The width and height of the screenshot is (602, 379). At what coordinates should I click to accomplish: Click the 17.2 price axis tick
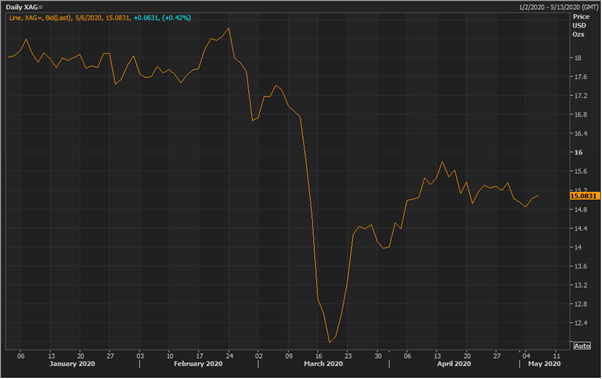(580, 96)
